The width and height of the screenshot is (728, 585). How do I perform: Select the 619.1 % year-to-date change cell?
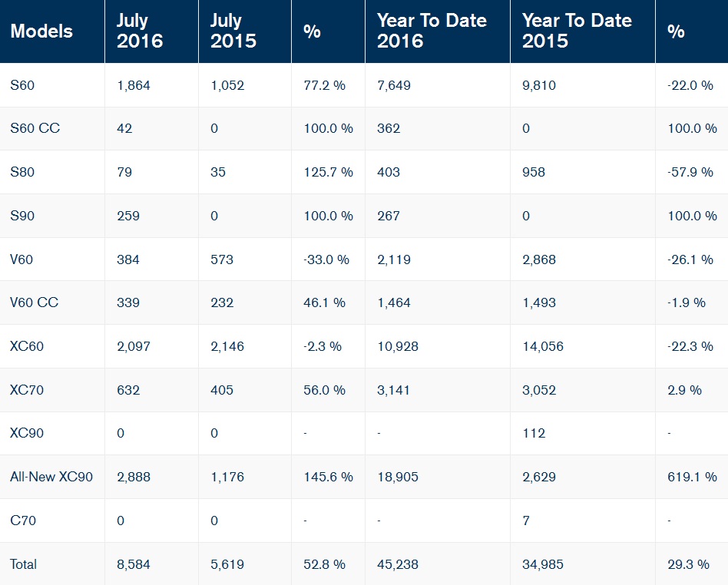pos(692,477)
